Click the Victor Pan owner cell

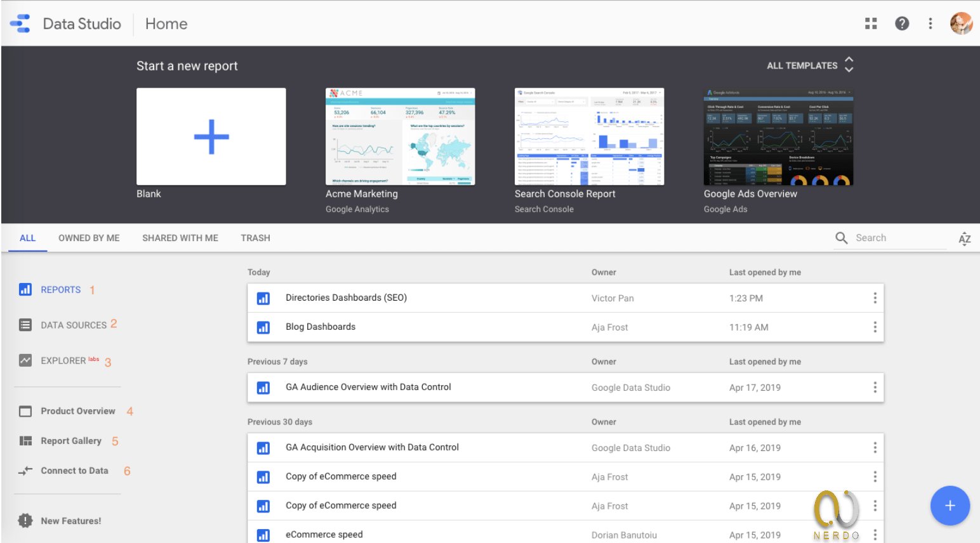612,298
